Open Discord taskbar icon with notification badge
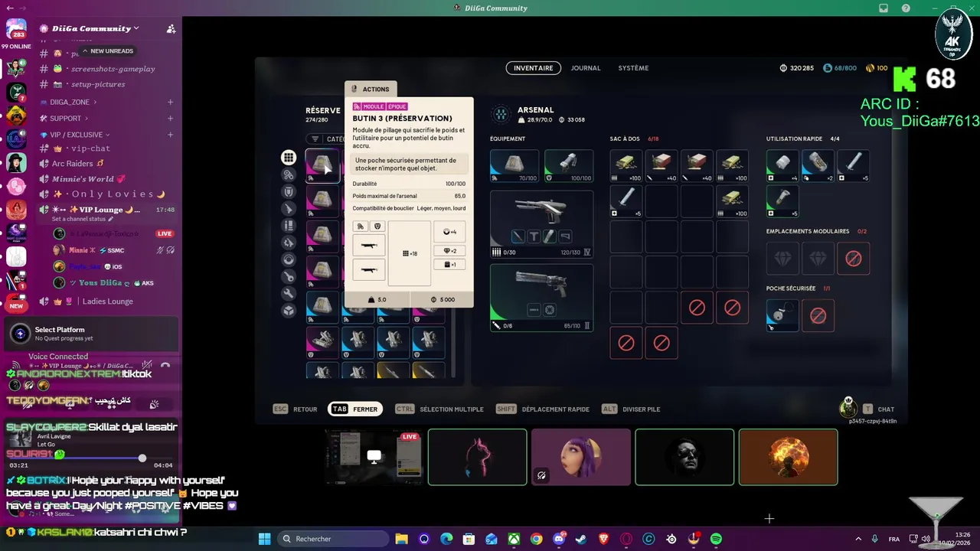 [x=559, y=539]
